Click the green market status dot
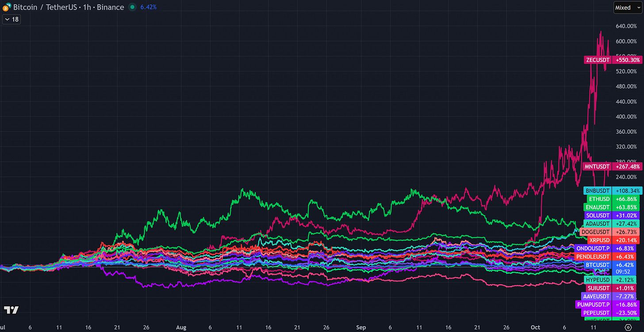This screenshot has height=332, width=644. point(132,7)
